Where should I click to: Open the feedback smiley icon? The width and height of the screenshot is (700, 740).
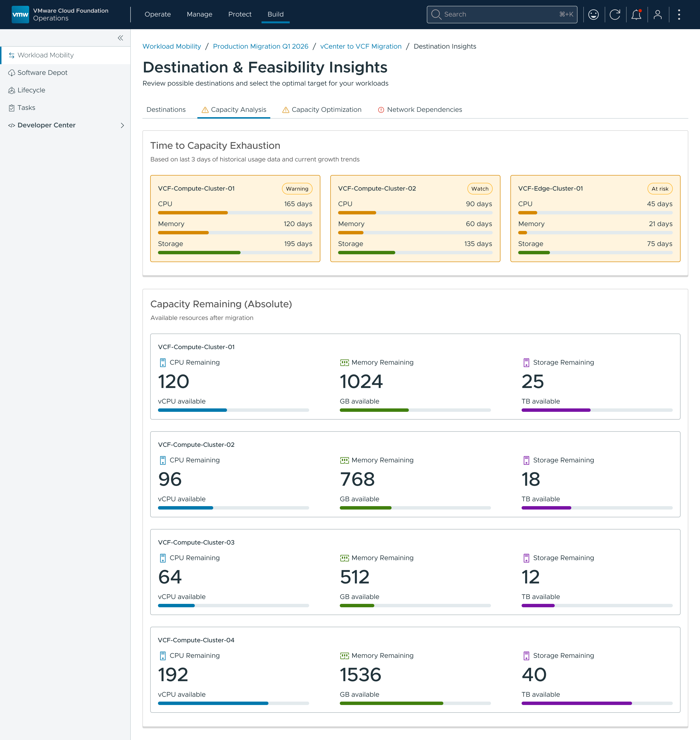click(x=593, y=15)
